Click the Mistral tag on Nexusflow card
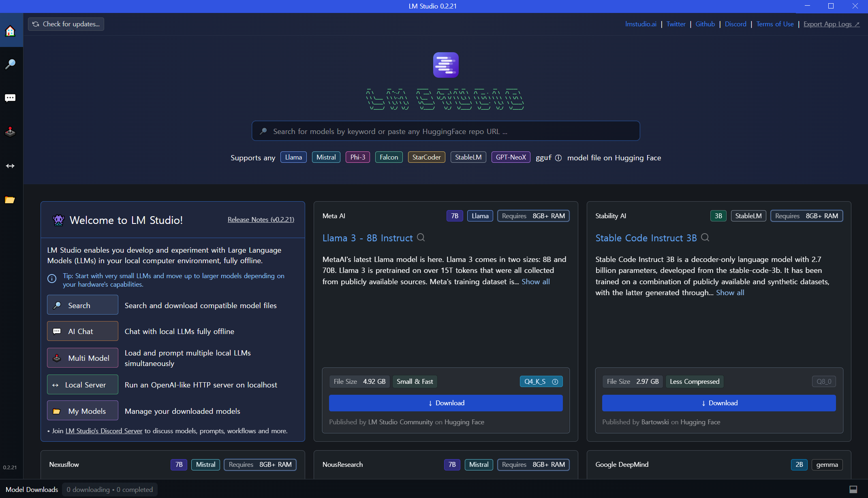This screenshot has width=868, height=498. point(205,465)
